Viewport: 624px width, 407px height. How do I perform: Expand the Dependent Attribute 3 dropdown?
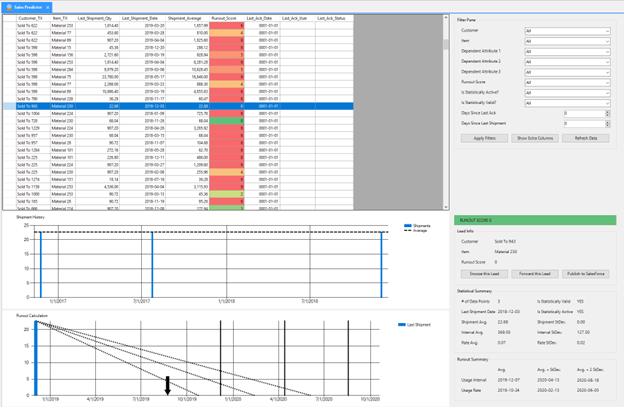[x=567, y=72]
